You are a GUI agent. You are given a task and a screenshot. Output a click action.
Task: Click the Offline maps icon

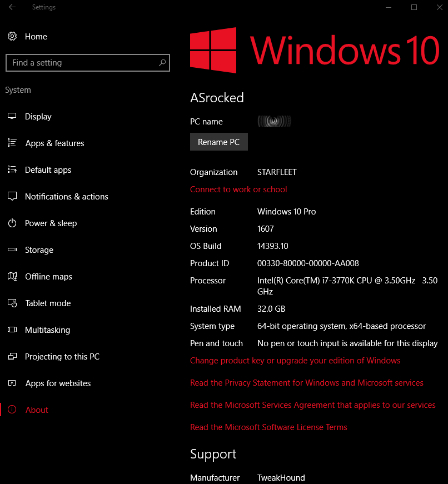12,276
